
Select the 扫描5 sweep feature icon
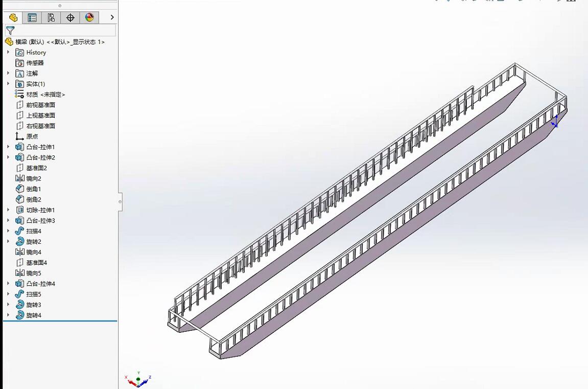point(19,294)
